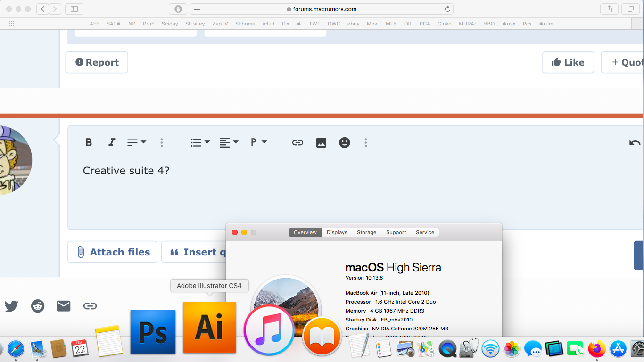The image size is (644, 362).
Task: Toggle italic formatting in the reply editor
Action: click(112, 142)
